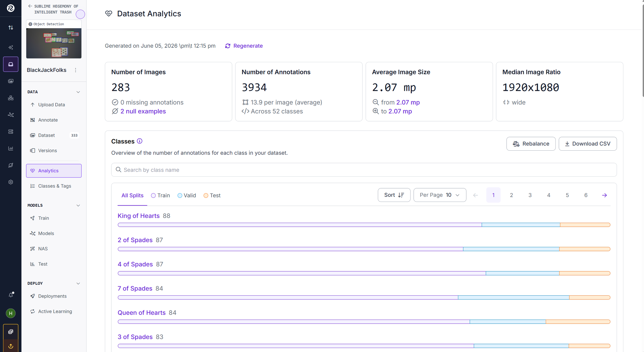This screenshot has width=644, height=352.
Task: Open the 2 null examples link
Action: [143, 111]
